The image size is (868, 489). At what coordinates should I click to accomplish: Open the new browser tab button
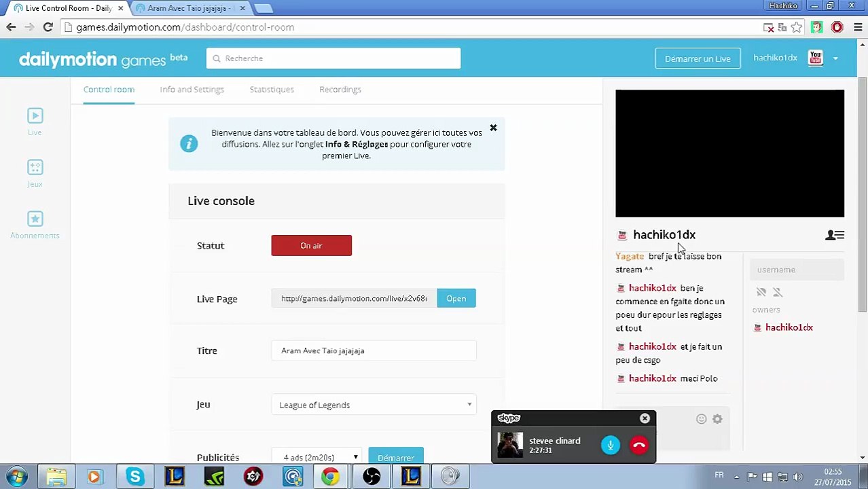pyautogui.click(x=264, y=8)
